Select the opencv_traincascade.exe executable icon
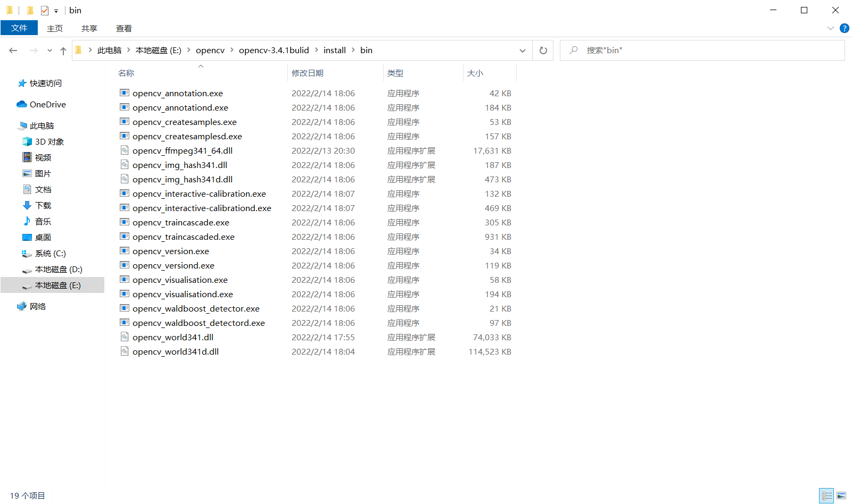Viewport: 852px width, 504px height. point(125,222)
